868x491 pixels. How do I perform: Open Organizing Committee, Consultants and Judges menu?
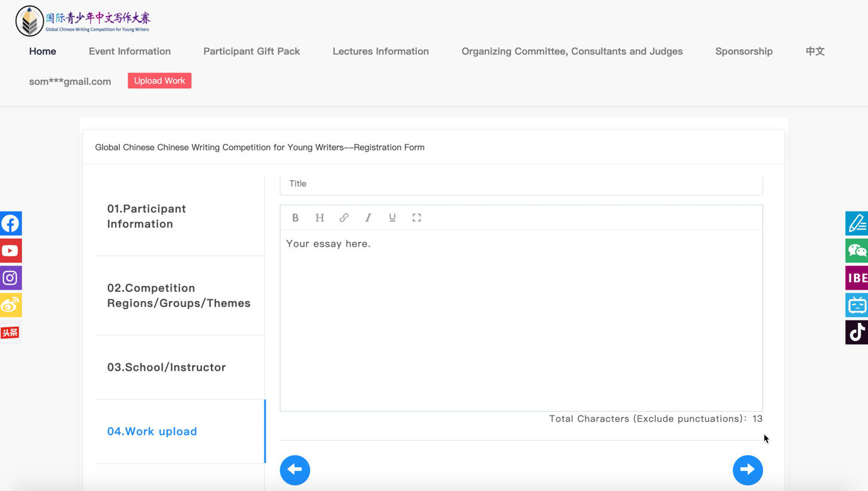[x=572, y=52]
